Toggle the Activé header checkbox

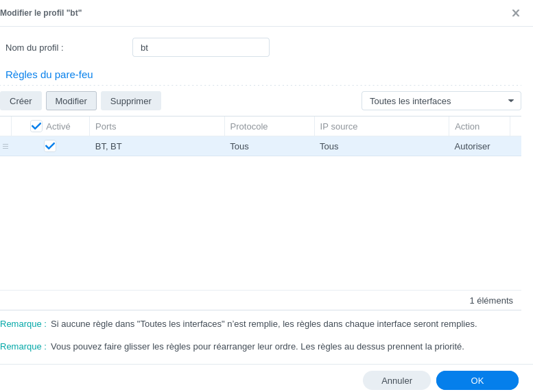(x=36, y=126)
